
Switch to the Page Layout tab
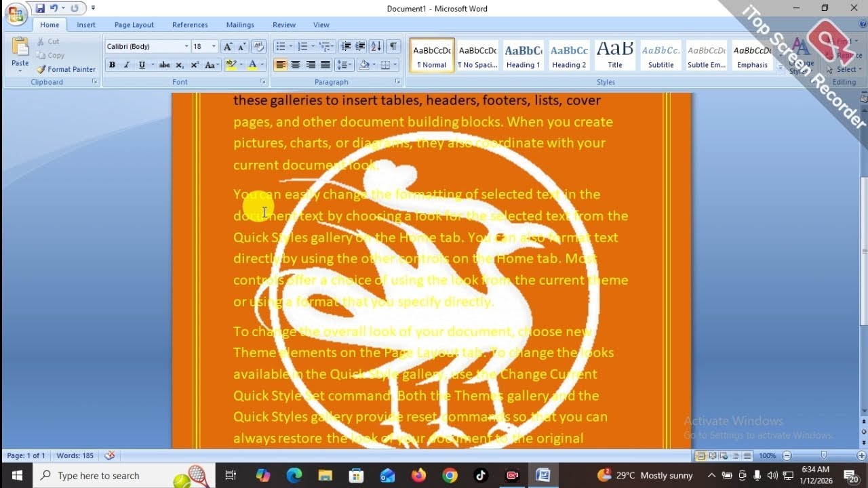click(134, 25)
